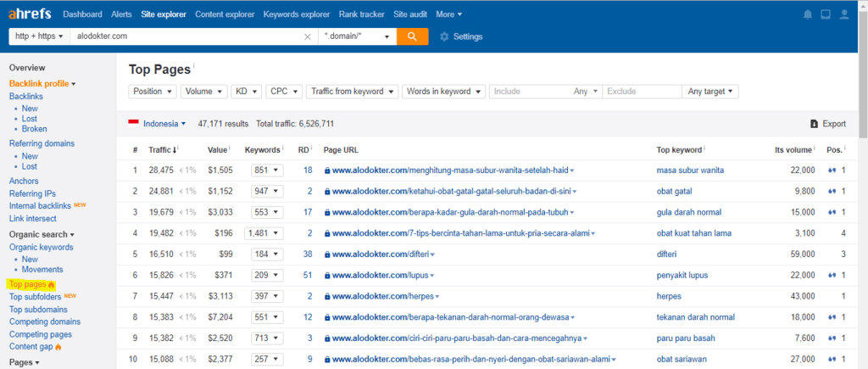
Task: Open the Volume filter dropdown
Action: click(203, 92)
